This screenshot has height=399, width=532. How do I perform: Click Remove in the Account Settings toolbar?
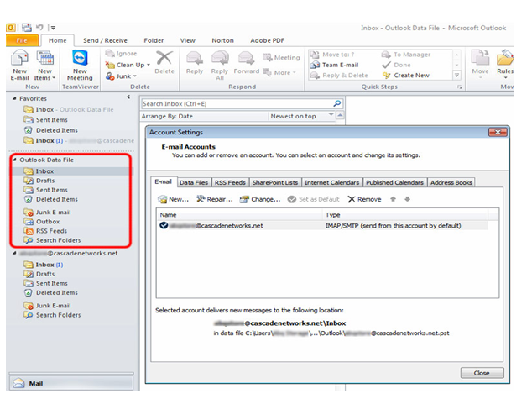point(363,199)
